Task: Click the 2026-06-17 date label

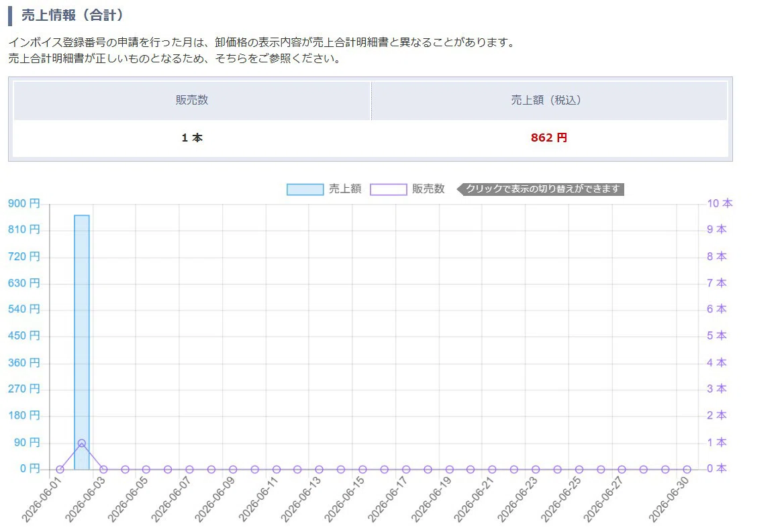Action: point(387,499)
